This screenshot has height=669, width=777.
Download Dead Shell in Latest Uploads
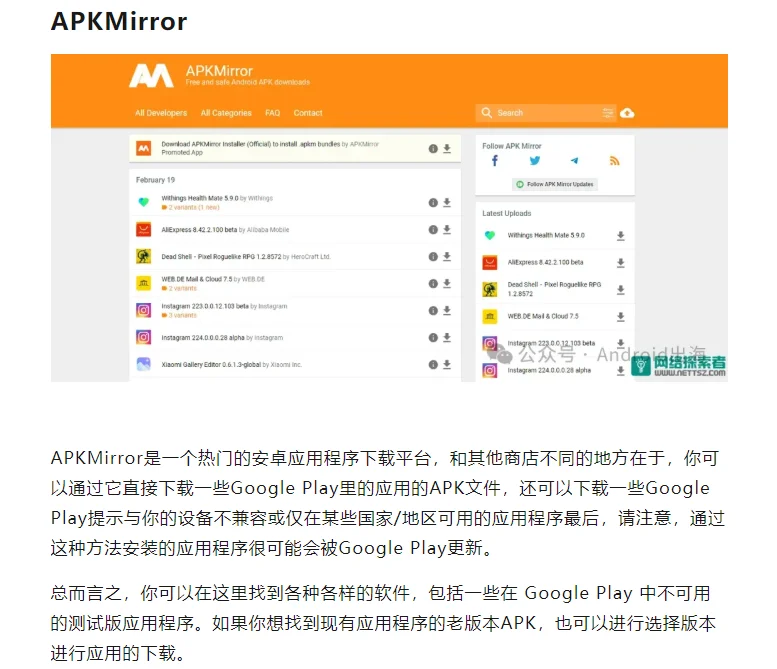(x=620, y=290)
